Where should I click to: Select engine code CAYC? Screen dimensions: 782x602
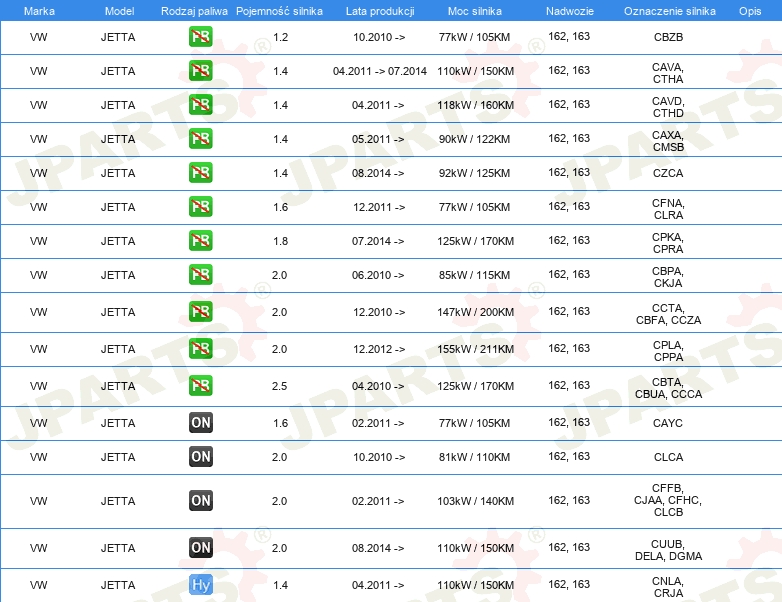[x=668, y=423]
